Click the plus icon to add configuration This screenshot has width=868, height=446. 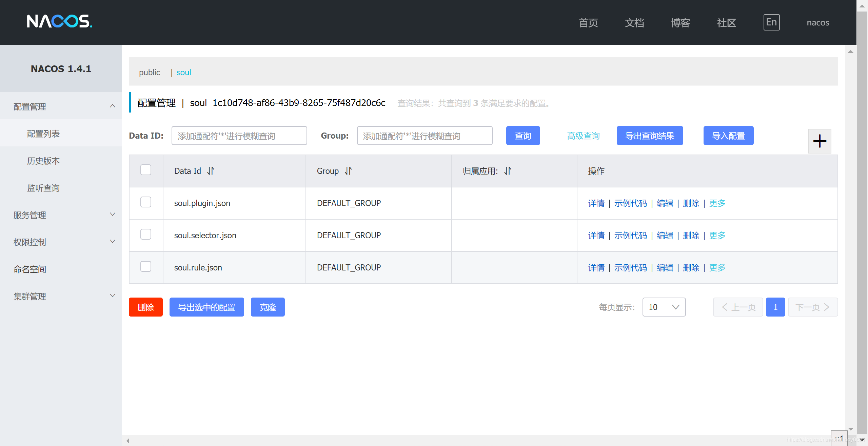tap(820, 141)
